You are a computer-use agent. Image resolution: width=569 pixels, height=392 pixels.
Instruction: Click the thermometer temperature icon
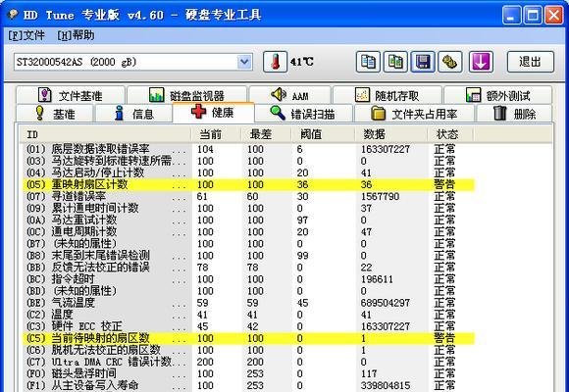[275, 62]
